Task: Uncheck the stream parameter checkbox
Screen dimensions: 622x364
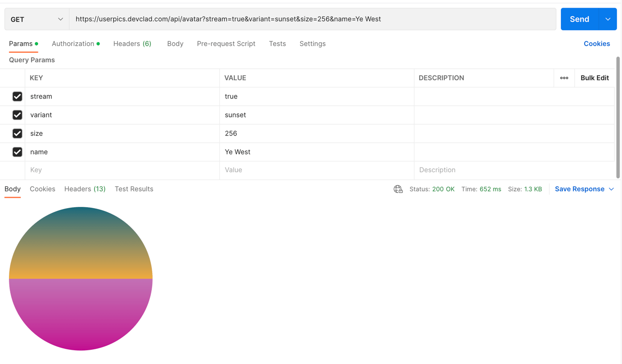Action: pyautogui.click(x=18, y=96)
